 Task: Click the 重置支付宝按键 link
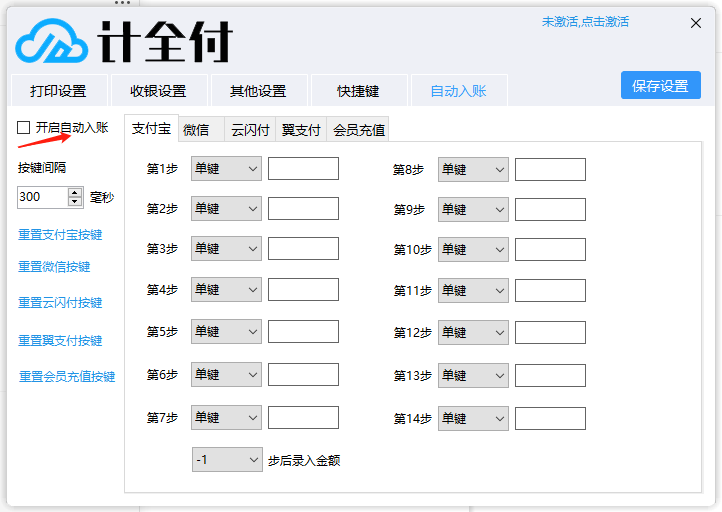[x=60, y=235]
